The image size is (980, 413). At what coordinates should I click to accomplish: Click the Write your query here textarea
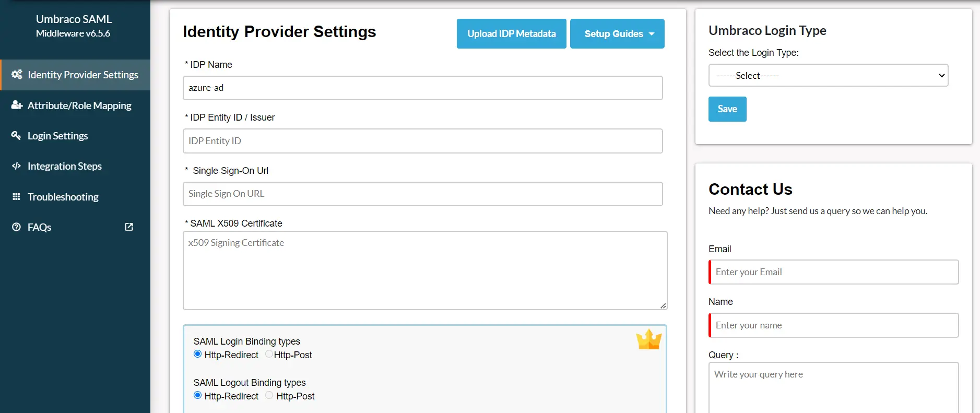point(834,387)
